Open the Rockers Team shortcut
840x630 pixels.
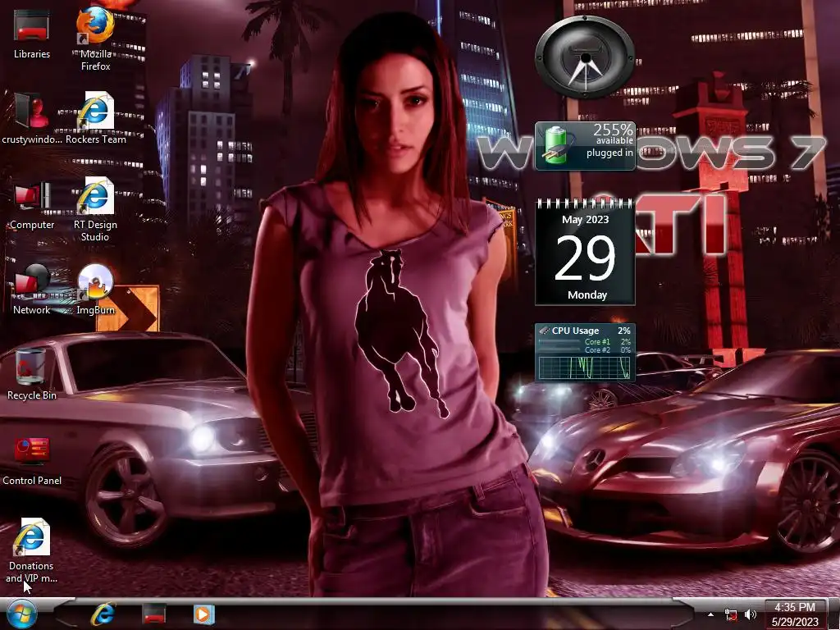point(95,119)
